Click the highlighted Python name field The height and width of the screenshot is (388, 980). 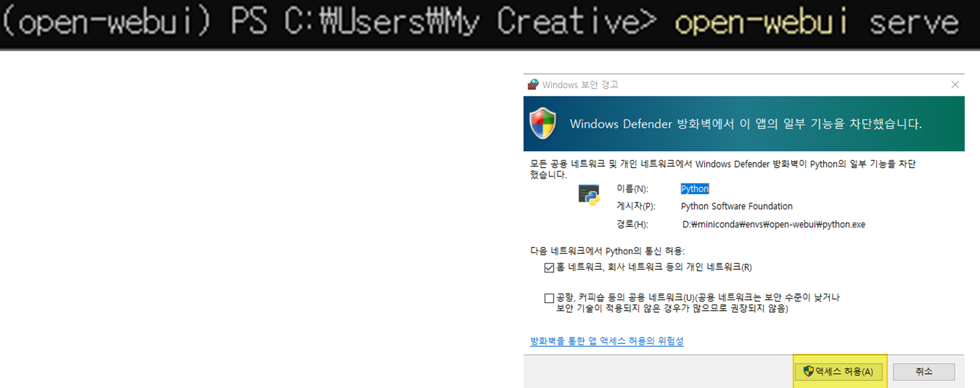(x=695, y=189)
